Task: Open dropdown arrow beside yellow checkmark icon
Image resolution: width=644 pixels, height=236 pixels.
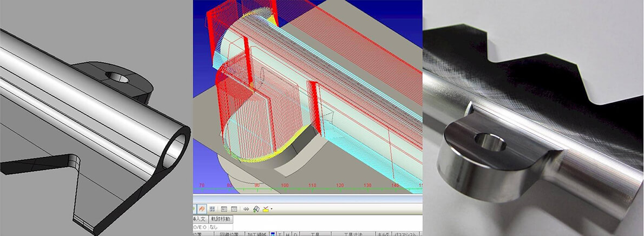Action: [272, 209]
